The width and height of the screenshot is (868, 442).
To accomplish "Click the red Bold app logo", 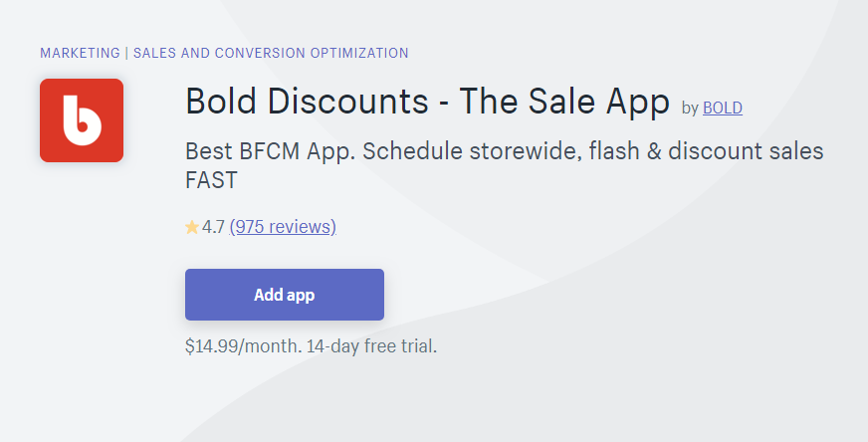I will (82, 120).
